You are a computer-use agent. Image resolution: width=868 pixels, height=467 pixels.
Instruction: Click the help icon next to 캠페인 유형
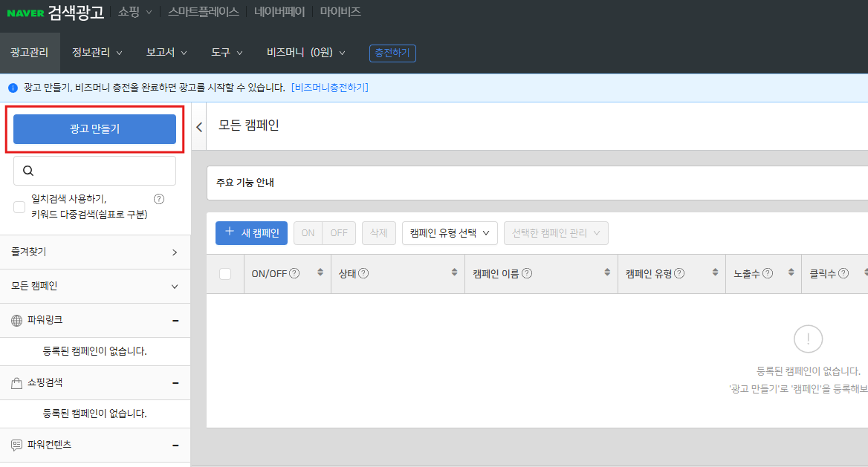(x=679, y=273)
